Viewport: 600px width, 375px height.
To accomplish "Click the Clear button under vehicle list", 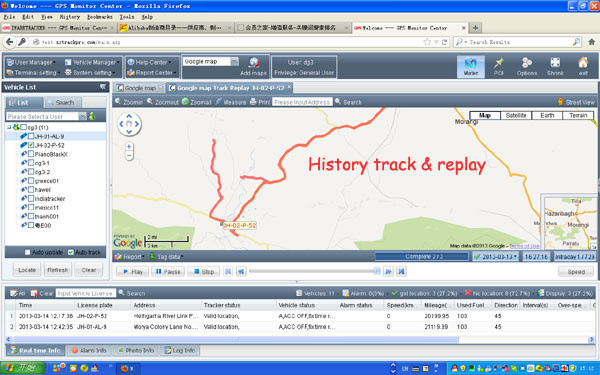I will pyautogui.click(x=88, y=270).
